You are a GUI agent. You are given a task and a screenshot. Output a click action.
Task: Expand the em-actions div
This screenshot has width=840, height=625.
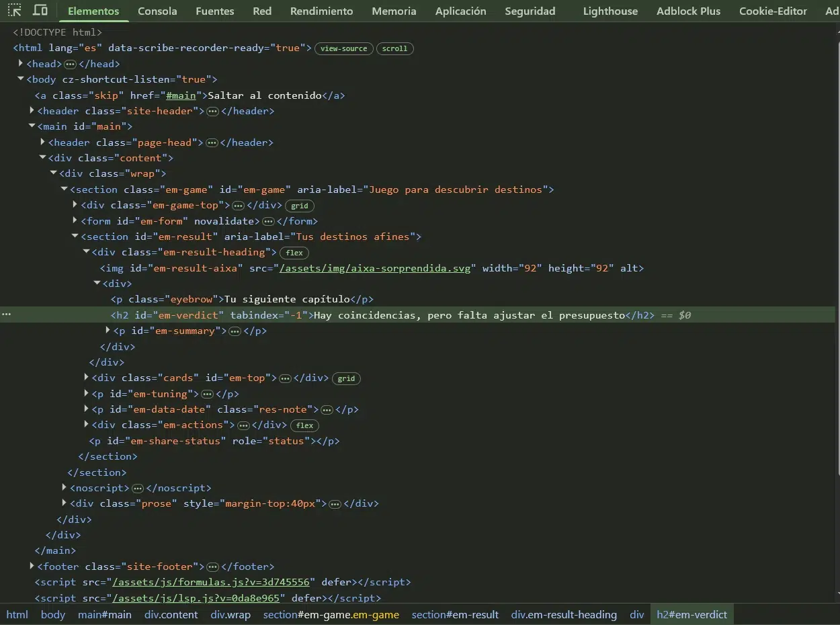click(86, 424)
